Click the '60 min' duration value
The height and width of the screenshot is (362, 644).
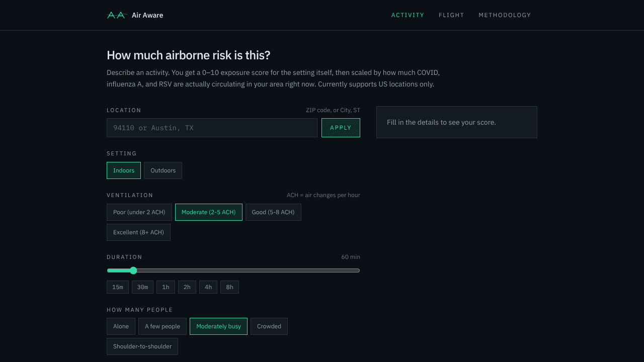(x=351, y=257)
